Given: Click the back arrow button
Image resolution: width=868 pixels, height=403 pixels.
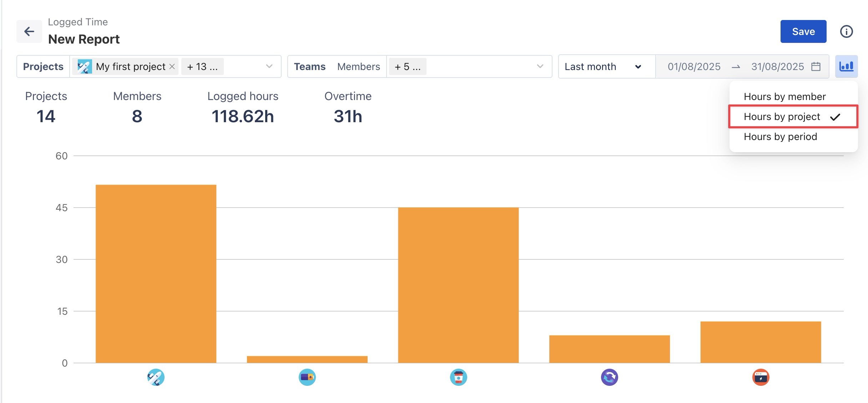Looking at the screenshot, I should coord(29,31).
